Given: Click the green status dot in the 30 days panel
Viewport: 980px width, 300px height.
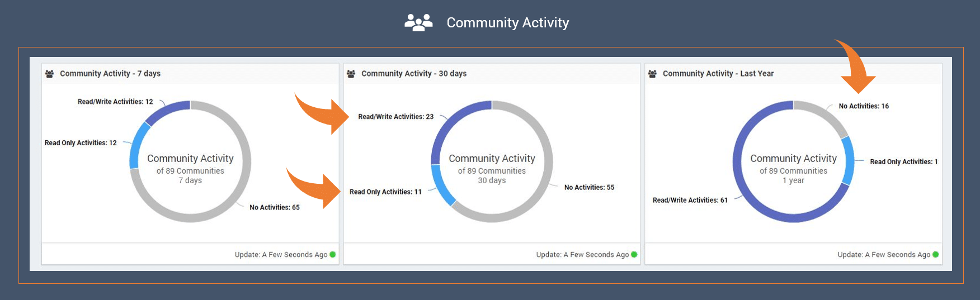Looking at the screenshot, I should [x=634, y=255].
